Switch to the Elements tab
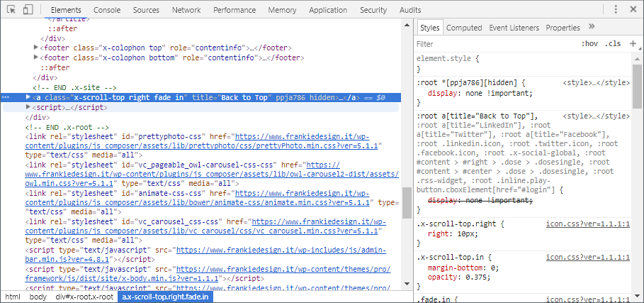Image resolution: width=644 pixels, height=303 pixels. 66,10
